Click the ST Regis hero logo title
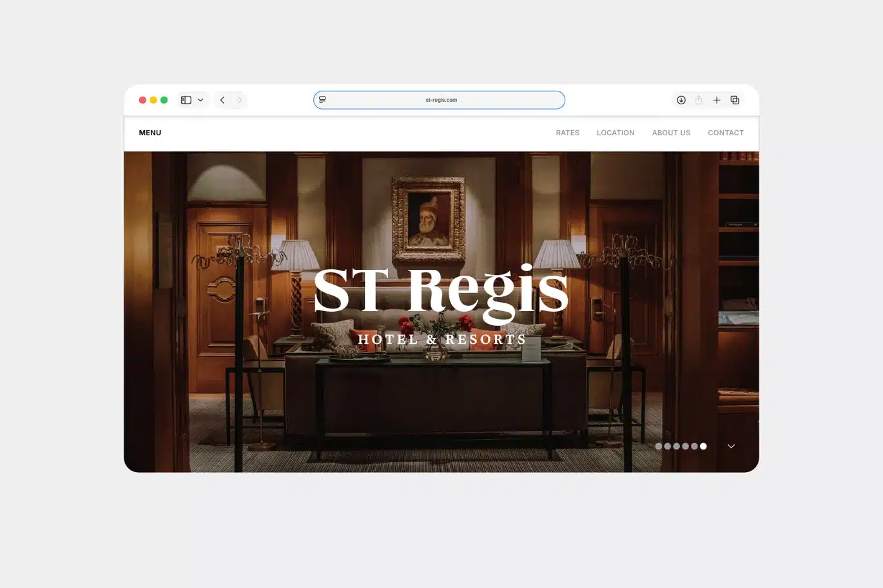The width and height of the screenshot is (883, 588). (441, 291)
